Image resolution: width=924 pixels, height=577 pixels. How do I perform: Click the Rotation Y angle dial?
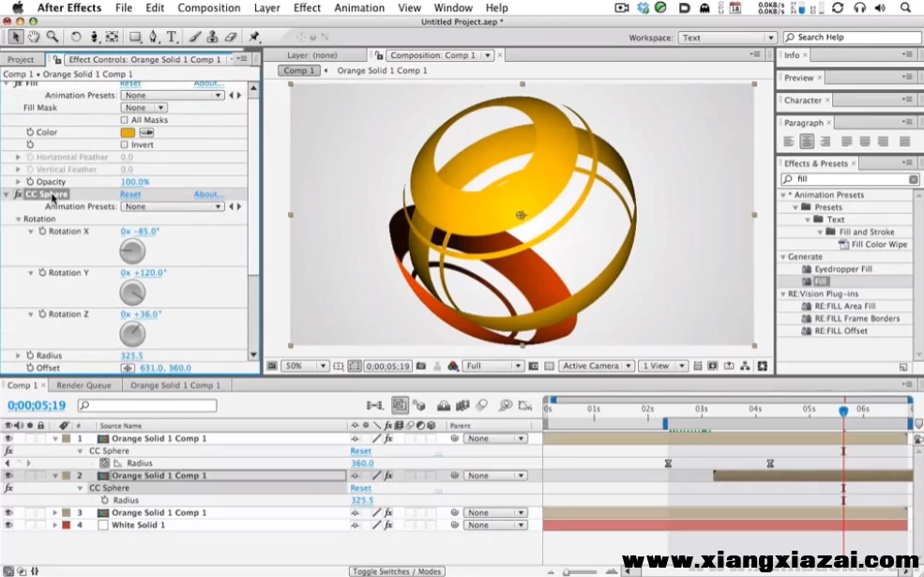click(132, 293)
